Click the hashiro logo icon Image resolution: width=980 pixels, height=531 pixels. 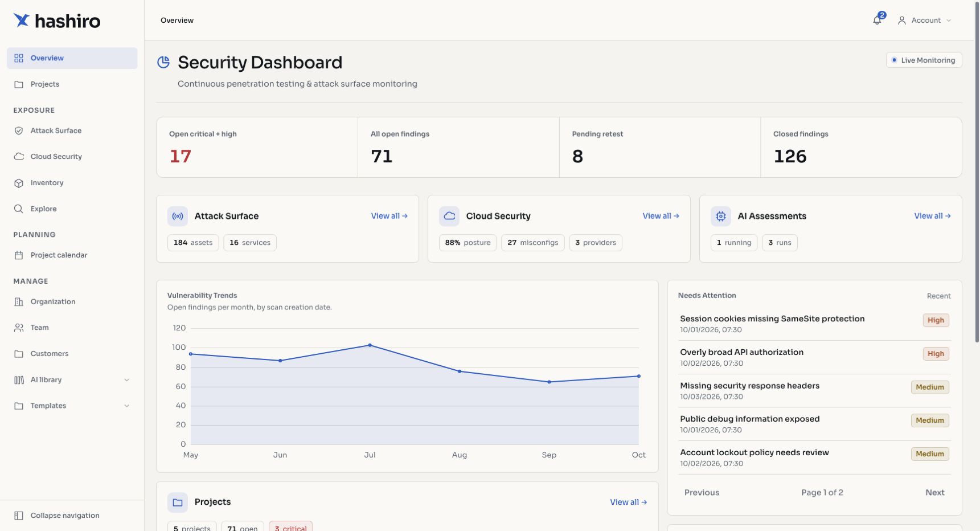point(21,21)
